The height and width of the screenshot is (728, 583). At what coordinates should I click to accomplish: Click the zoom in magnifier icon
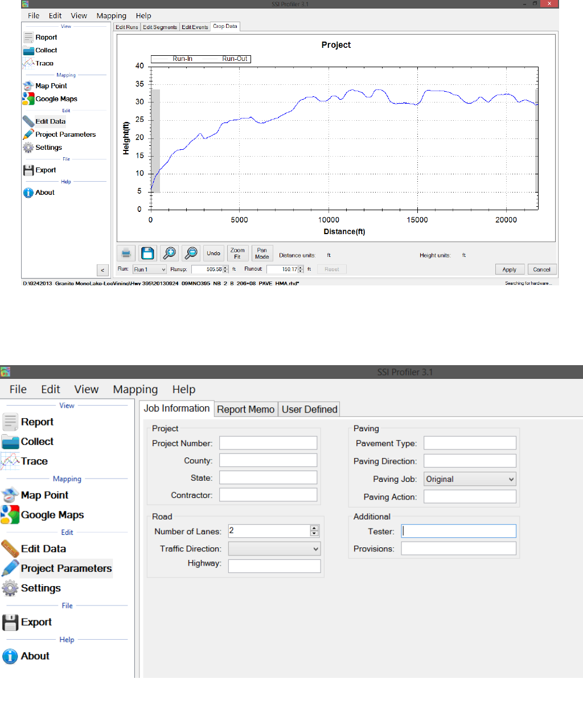[169, 253]
